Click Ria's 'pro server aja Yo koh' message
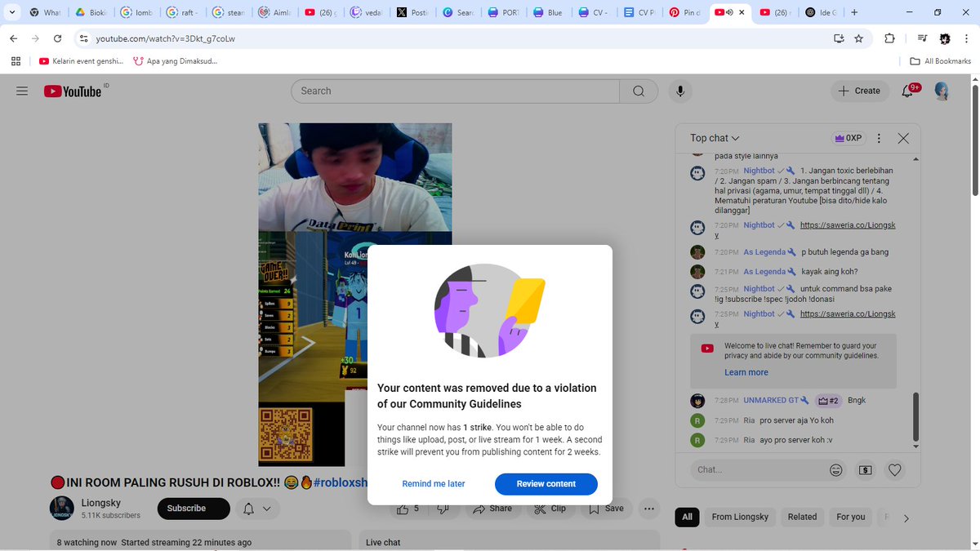980x551 pixels. [x=796, y=420]
